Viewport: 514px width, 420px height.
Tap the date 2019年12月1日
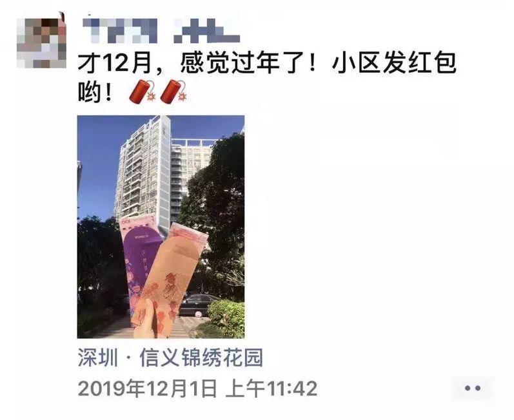coord(147,388)
